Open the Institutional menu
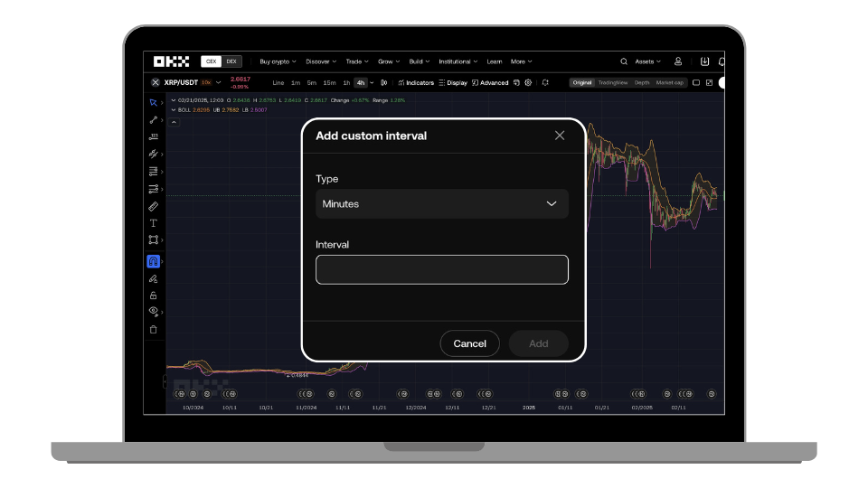 [458, 61]
